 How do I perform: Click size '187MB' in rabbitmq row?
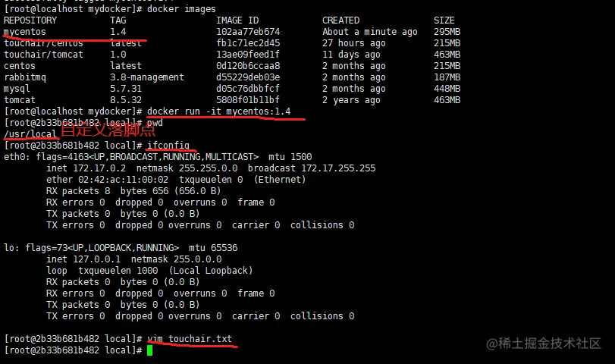pyautogui.click(x=447, y=77)
